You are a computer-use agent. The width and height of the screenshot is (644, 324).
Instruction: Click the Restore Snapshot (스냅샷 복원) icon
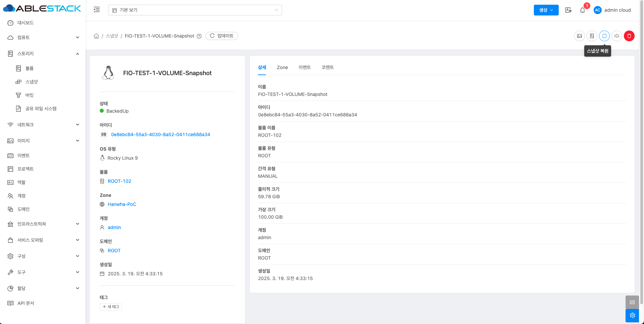604,36
